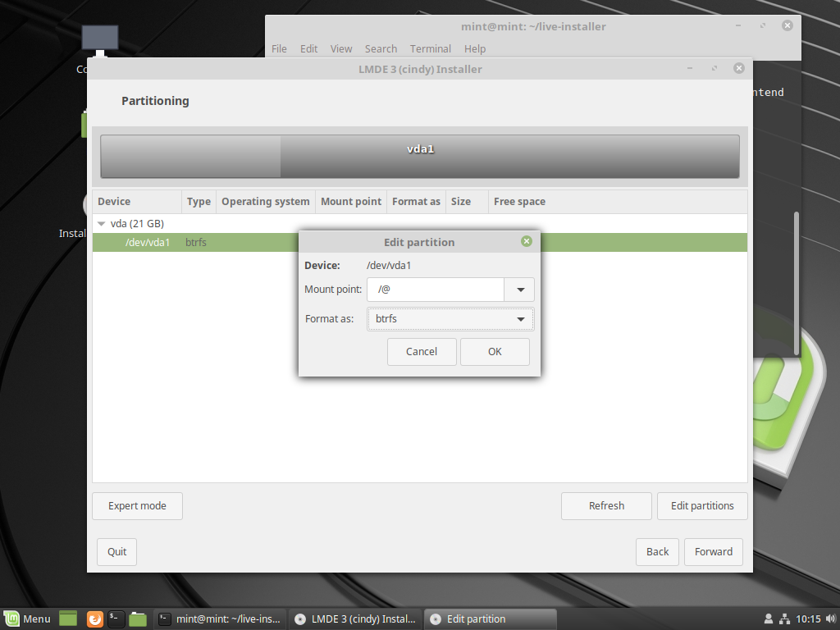Cancel the Edit partition dialog

[422, 351]
